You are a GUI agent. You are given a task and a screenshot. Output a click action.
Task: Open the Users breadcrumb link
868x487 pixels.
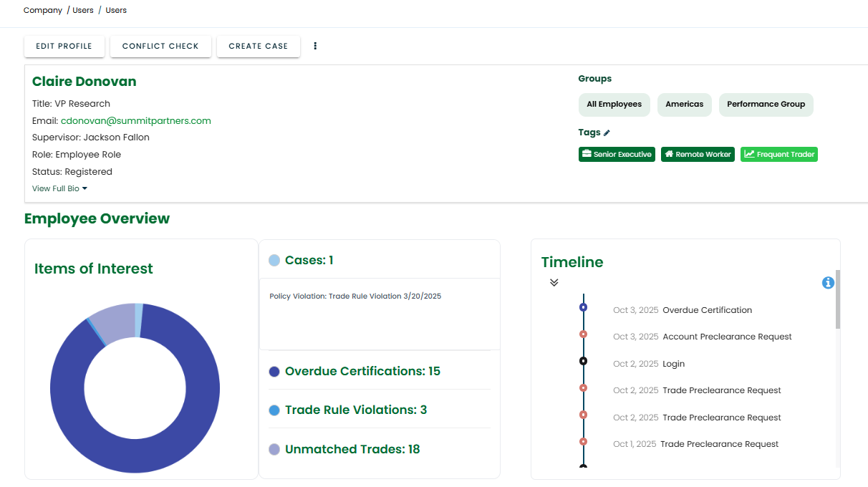click(82, 10)
